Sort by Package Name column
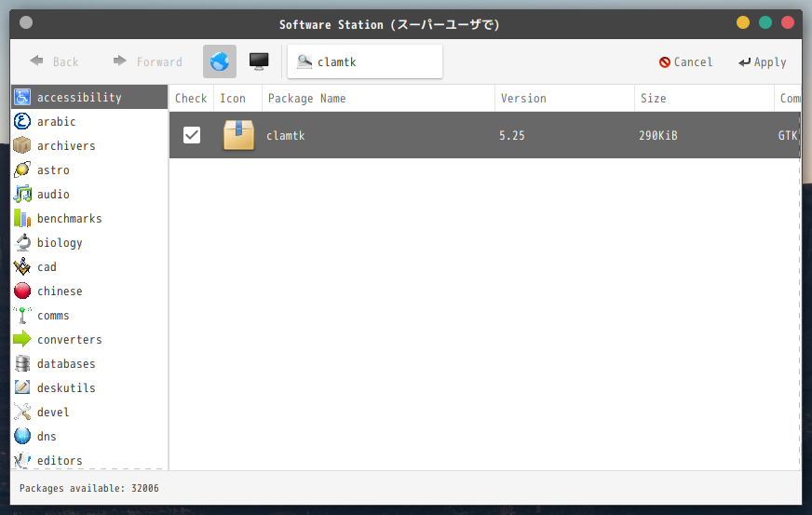Screen dimensions: 812x515 [x=379, y=99]
